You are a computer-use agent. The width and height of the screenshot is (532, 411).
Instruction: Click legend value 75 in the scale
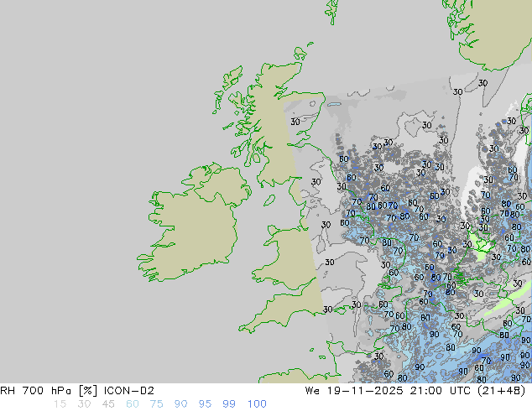point(156,404)
